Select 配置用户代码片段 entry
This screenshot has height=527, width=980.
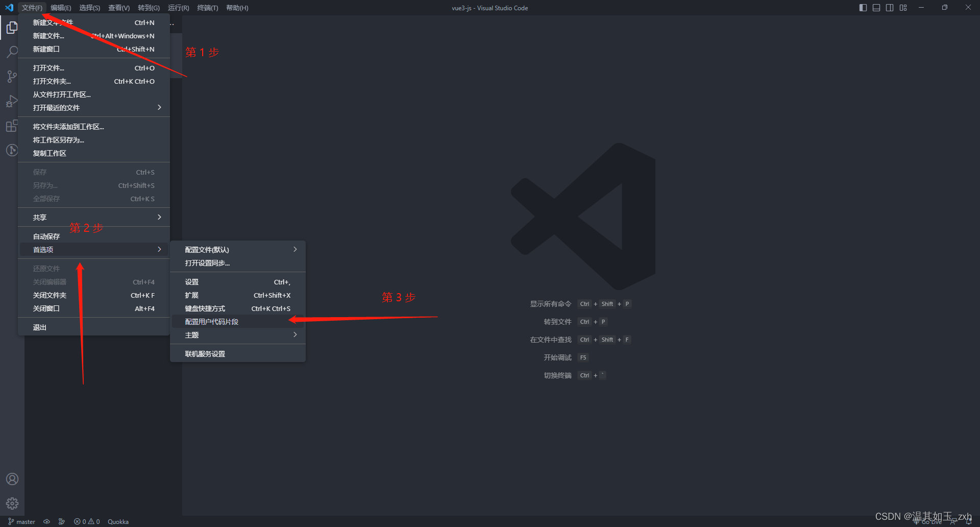click(x=238, y=322)
